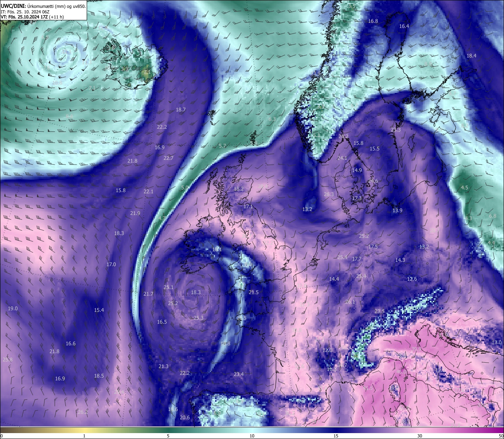Click the 50 label on the color scale

coord(501,436)
